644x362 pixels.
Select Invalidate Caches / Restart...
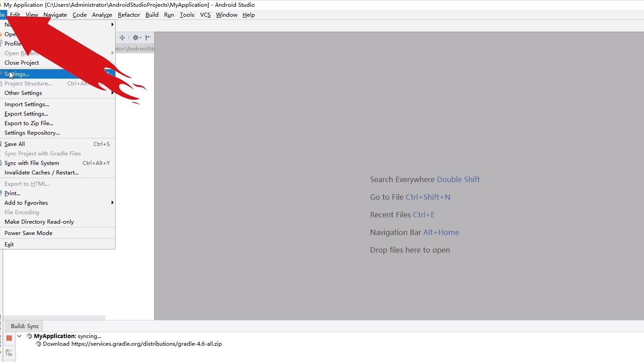click(x=58, y=173)
